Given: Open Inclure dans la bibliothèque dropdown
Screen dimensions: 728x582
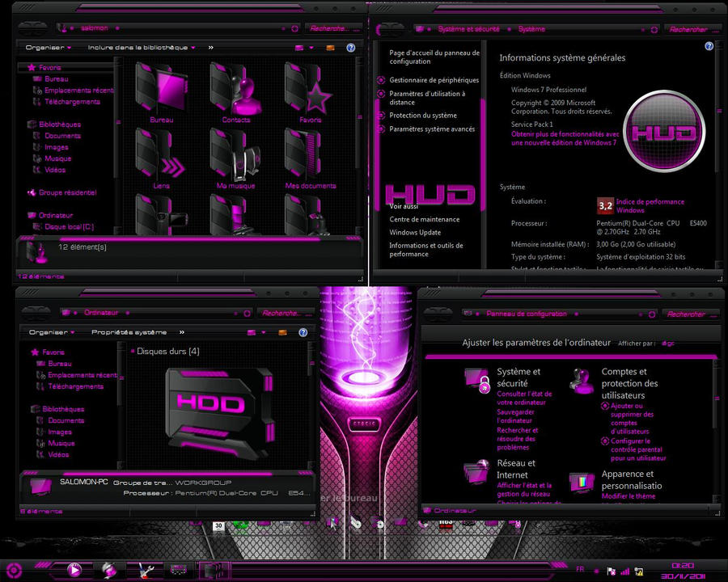Looking at the screenshot, I should [x=141, y=48].
